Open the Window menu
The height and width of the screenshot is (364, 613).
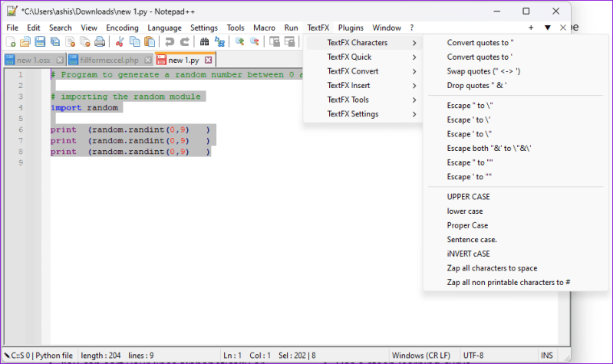pos(387,28)
